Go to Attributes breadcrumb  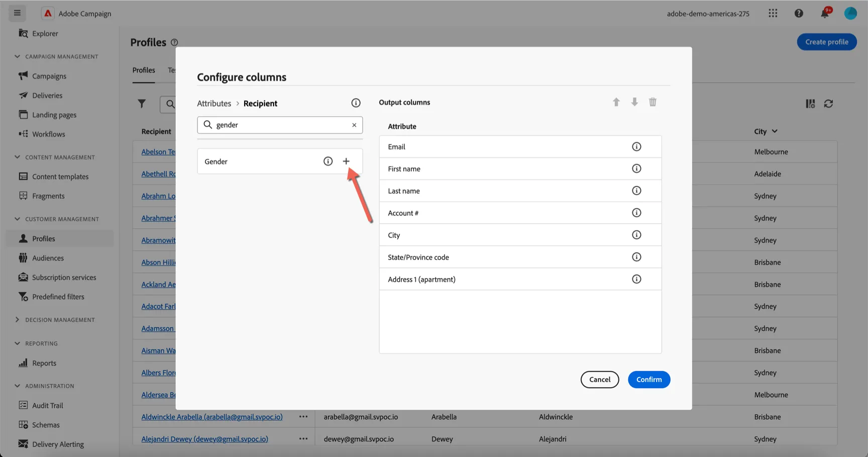pyautogui.click(x=214, y=104)
